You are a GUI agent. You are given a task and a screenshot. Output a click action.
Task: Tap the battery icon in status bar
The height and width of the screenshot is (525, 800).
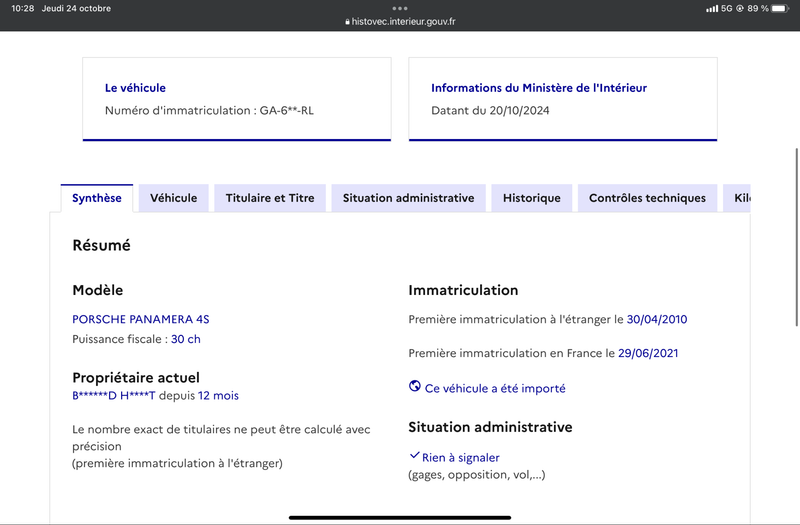tap(780, 8)
